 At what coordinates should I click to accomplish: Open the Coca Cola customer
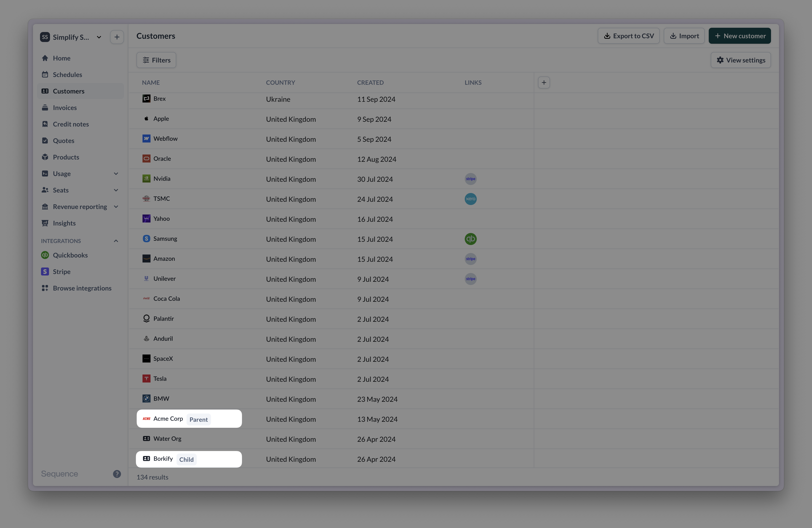[x=166, y=299]
